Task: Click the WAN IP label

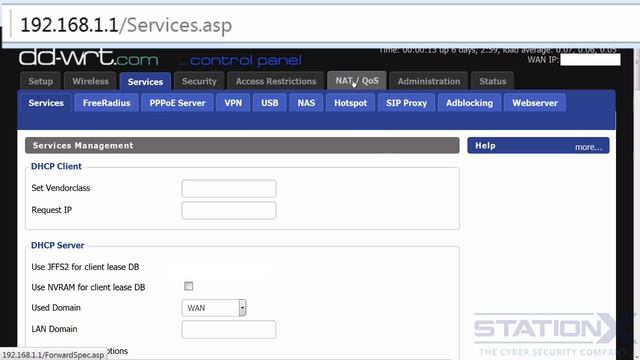Action: (x=542, y=60)
